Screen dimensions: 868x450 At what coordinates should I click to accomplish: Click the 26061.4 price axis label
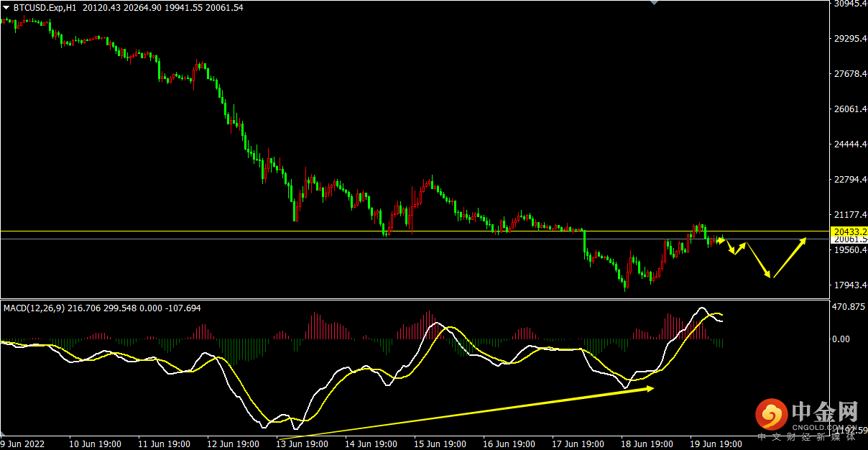851,109
